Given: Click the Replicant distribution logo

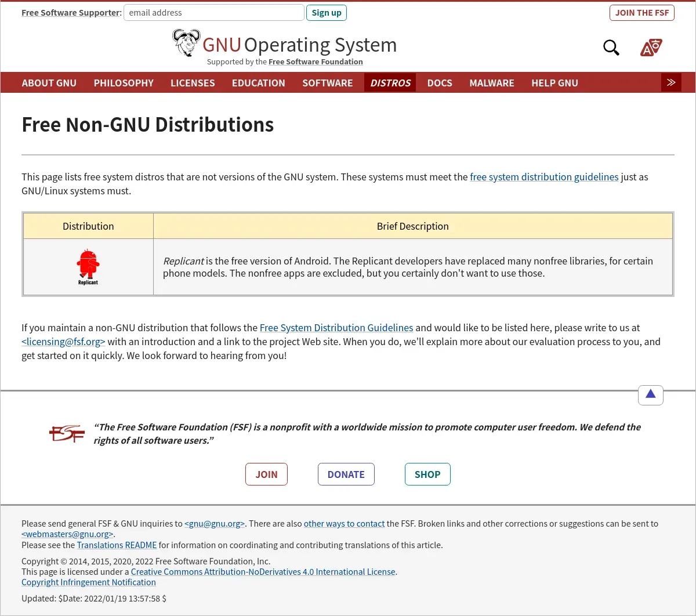Looking at the screenshot, I should click(88, 267).
